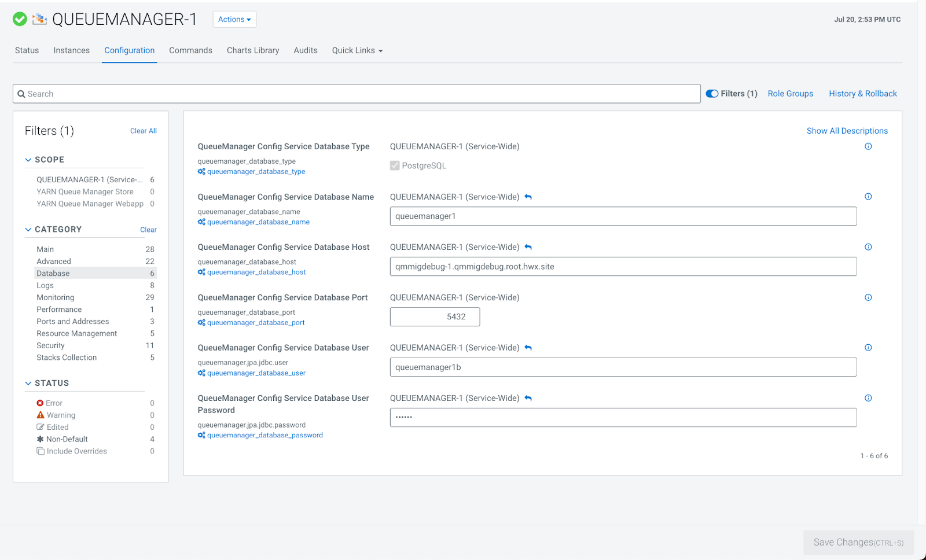Click the green healthy status icon
Image resolution: width=926 pixels, height=560 pixels.
[20, 19]
